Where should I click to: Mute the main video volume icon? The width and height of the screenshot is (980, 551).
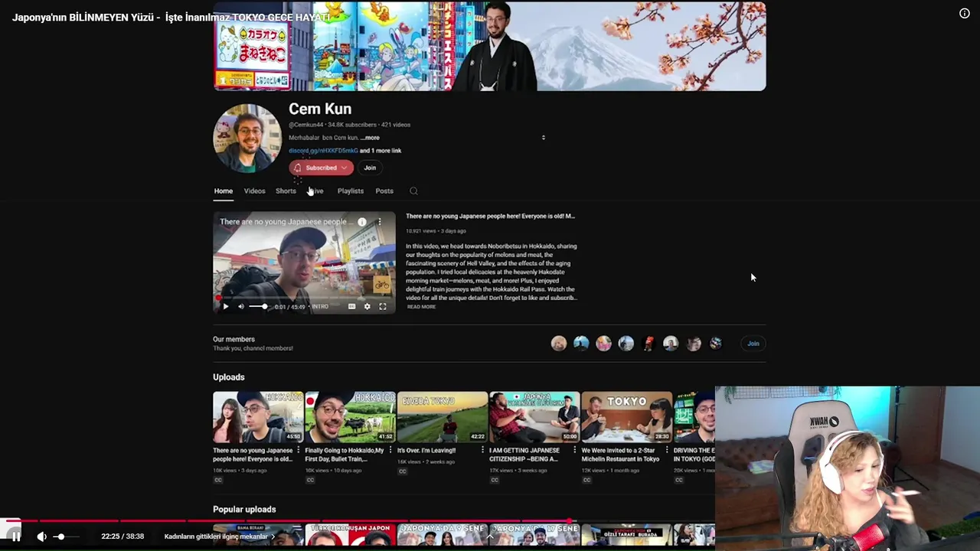(41, 536)
